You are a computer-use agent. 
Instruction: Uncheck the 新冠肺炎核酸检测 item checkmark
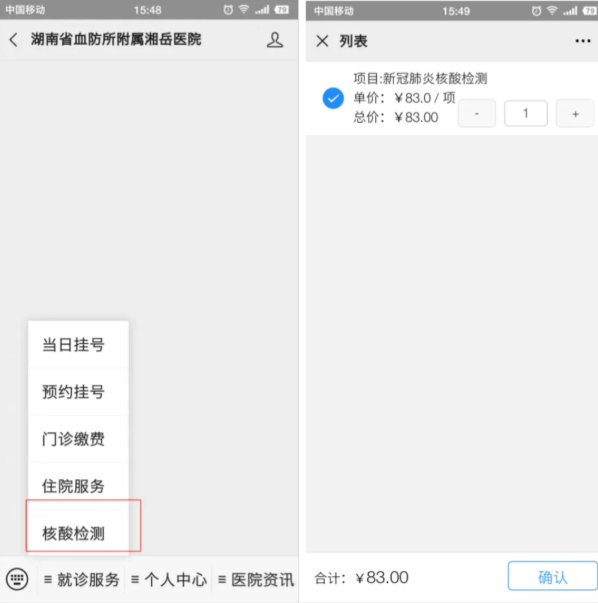[333, 98]
